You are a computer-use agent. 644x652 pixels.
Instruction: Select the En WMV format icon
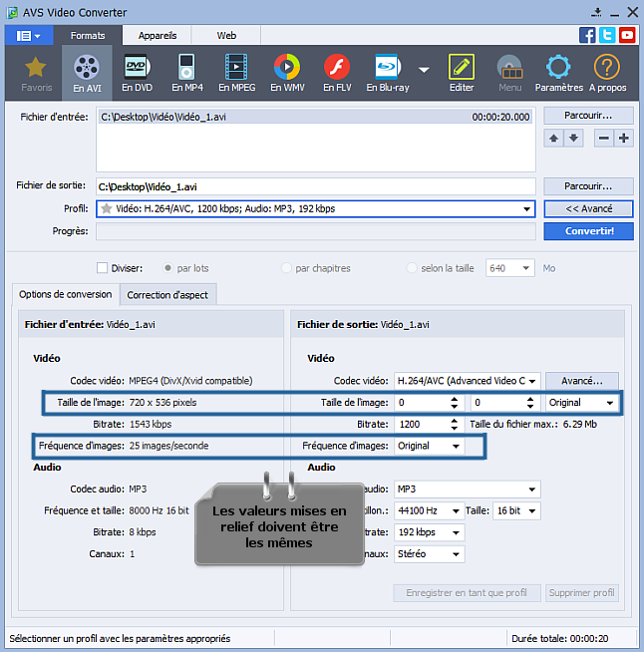pyautogui.click(x=286, y=73)
